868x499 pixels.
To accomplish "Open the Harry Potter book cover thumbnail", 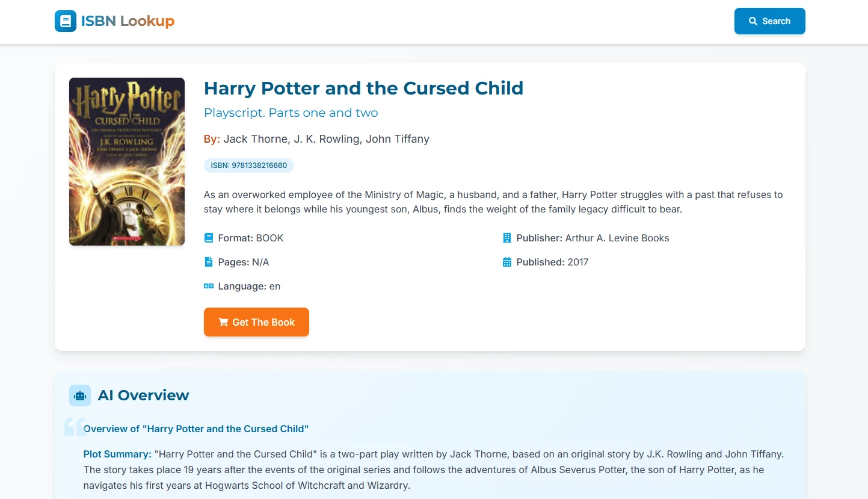I will pos(127,161).
